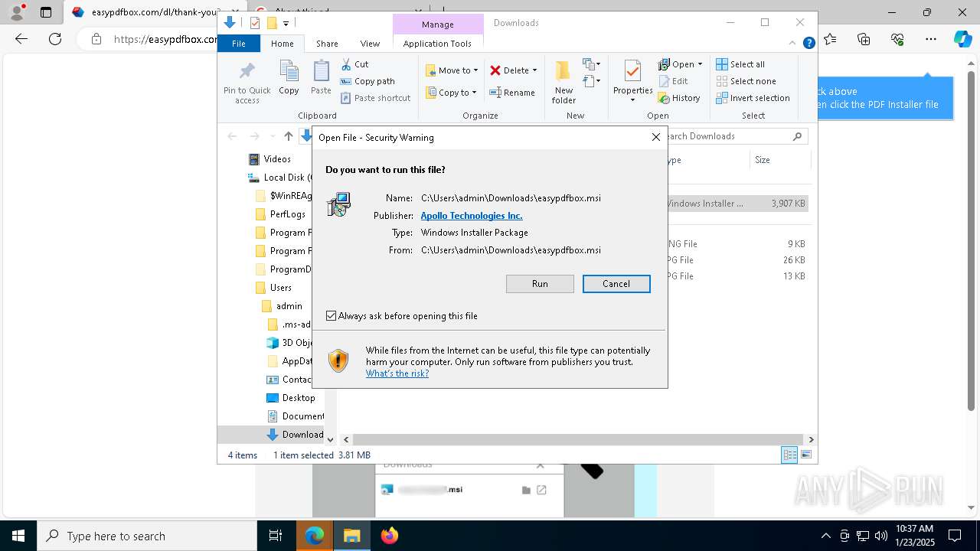Click the red Delete icon
This screenshot has width=980, height=551.
click(x=495, y=70)
